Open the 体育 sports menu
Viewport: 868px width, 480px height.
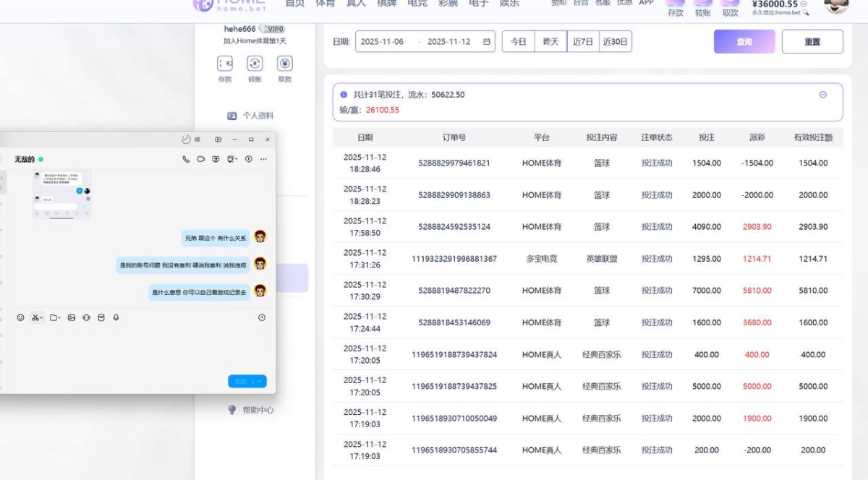[326, 3]
